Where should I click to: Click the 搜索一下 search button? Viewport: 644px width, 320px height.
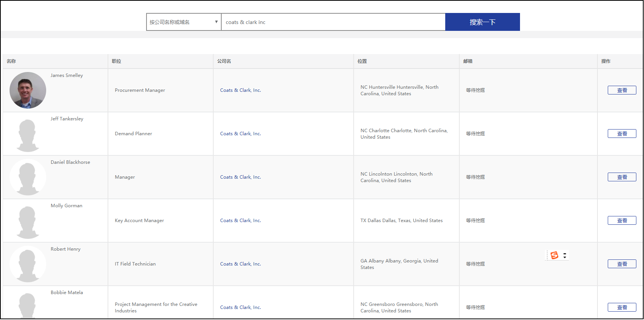pyautogui.click(x=482, y=22)
